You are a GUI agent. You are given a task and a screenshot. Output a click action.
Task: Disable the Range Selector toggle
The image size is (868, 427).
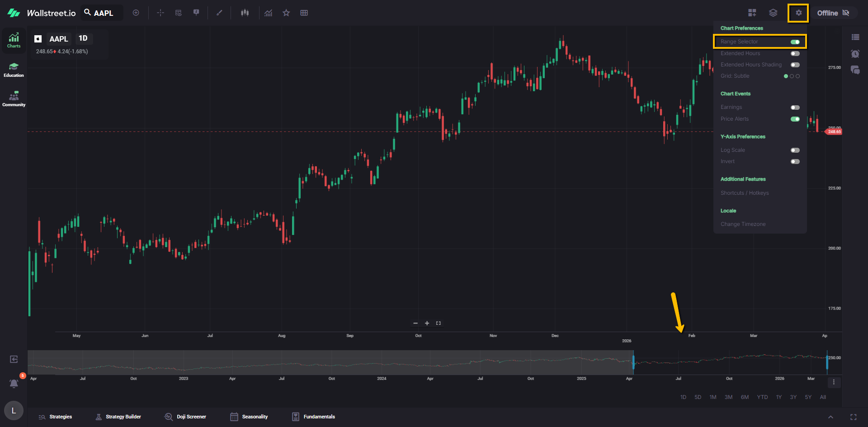pos(795,42)
